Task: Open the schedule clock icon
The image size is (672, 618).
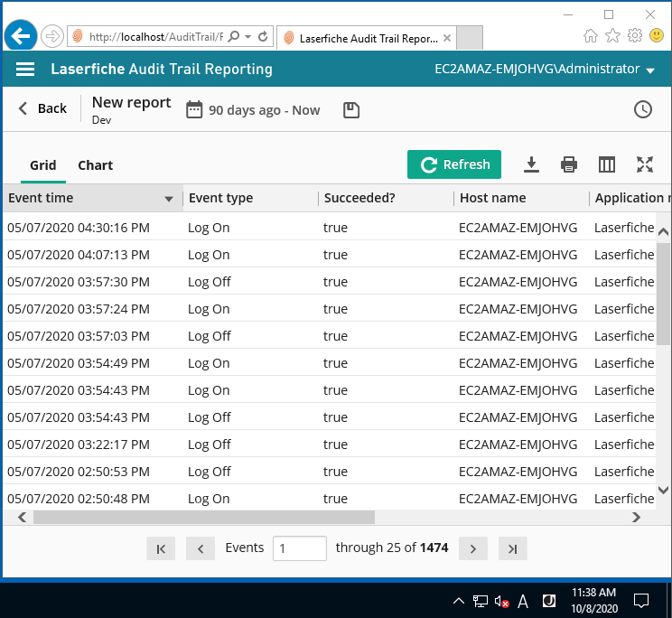Action: click(643, 109)
